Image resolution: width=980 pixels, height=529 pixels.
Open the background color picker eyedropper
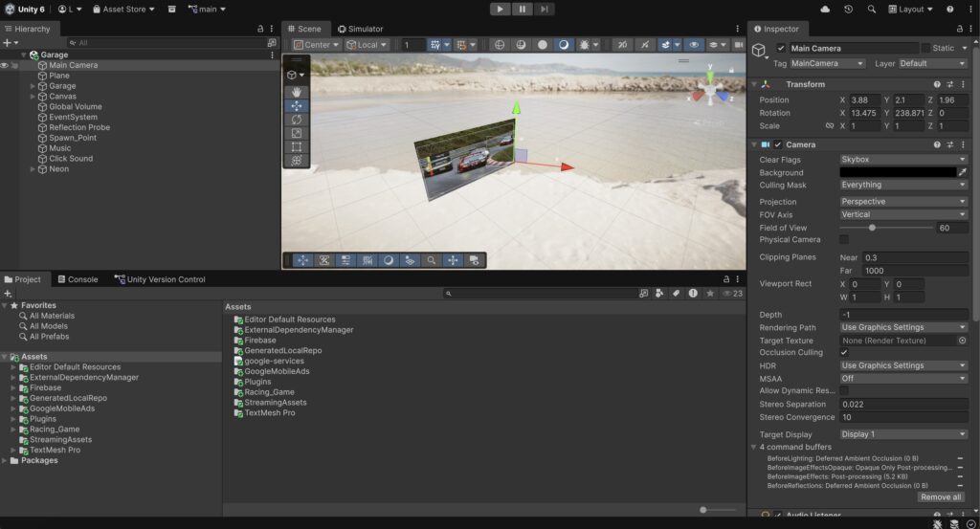tap(962, 172)
